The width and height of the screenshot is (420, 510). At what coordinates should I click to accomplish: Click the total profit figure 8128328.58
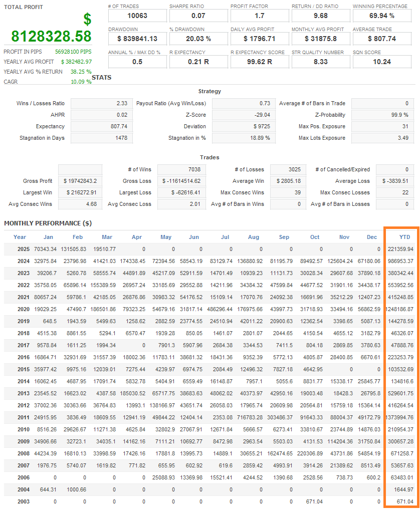[x=51, y=36]
